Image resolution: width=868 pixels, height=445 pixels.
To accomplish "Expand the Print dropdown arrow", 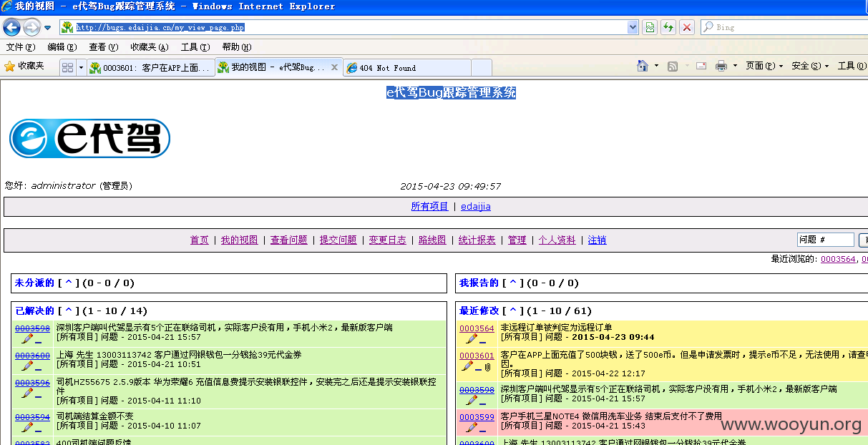I will point(734,66).
